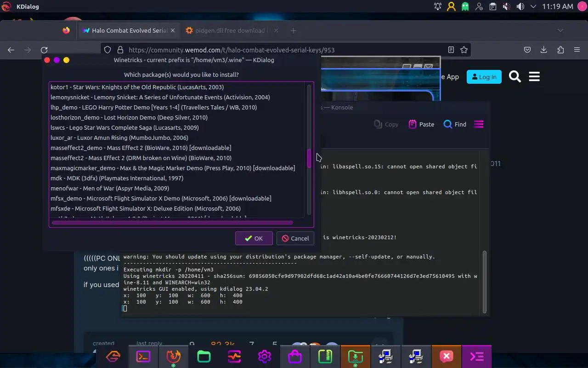Select lemonysnicket package row

tap(177, 97)
